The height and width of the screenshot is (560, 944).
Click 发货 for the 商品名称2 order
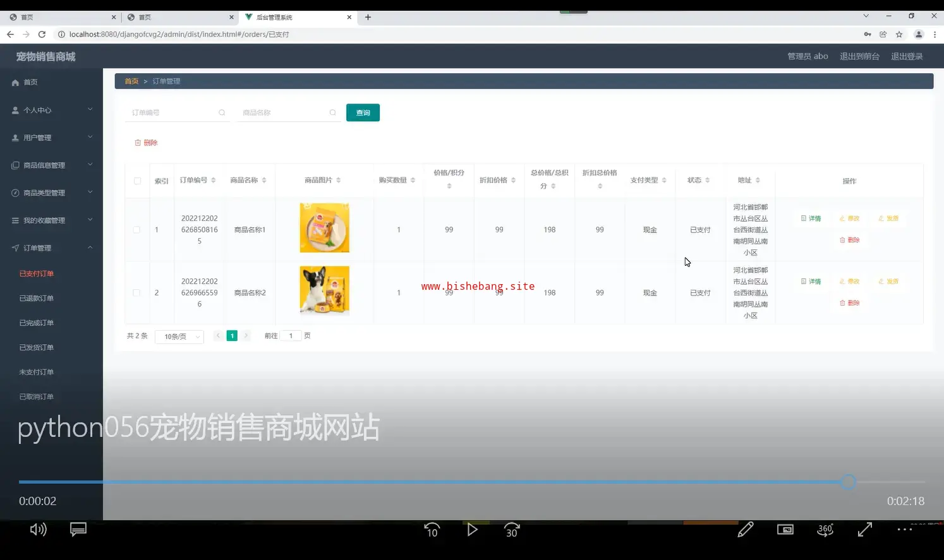click(x=888, y=282)
